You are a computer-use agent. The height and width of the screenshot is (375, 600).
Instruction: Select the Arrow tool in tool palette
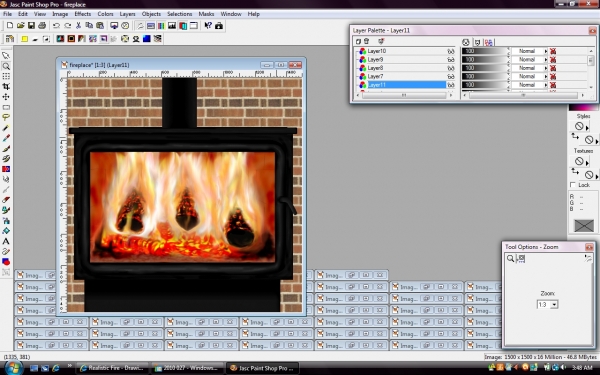click(6, 56)
